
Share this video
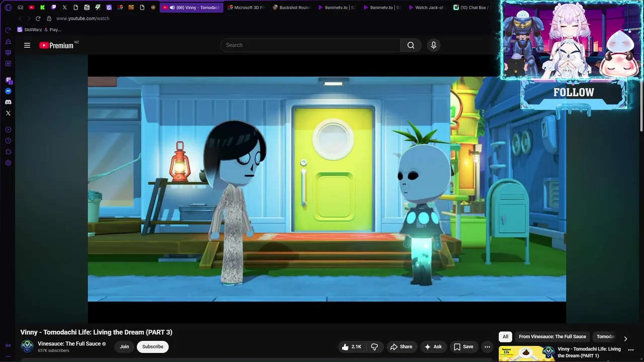coord(401,347)
